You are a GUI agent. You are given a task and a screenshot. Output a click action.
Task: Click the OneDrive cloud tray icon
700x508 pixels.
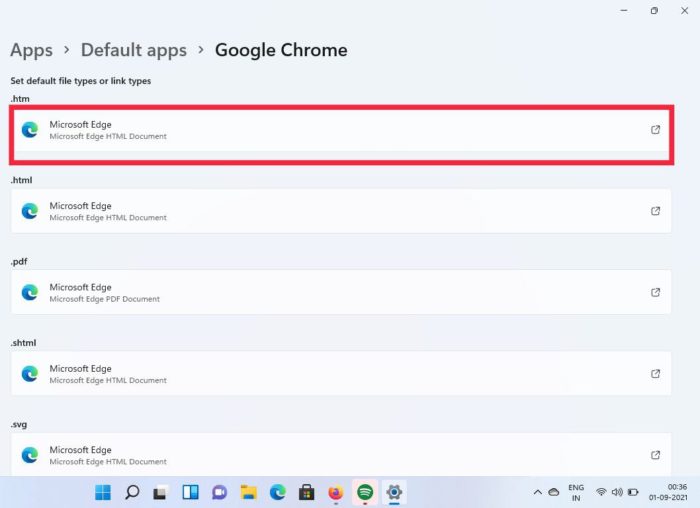554,492
